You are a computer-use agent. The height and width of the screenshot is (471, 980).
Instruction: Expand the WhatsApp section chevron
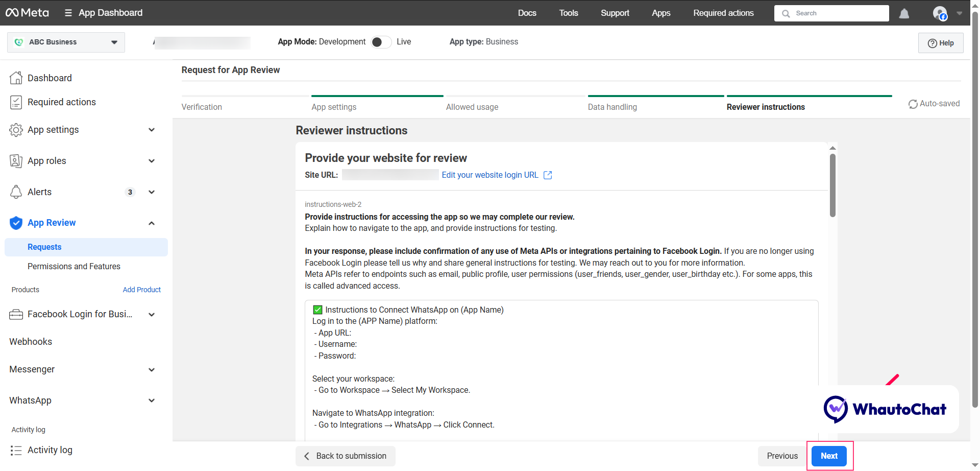152,401
